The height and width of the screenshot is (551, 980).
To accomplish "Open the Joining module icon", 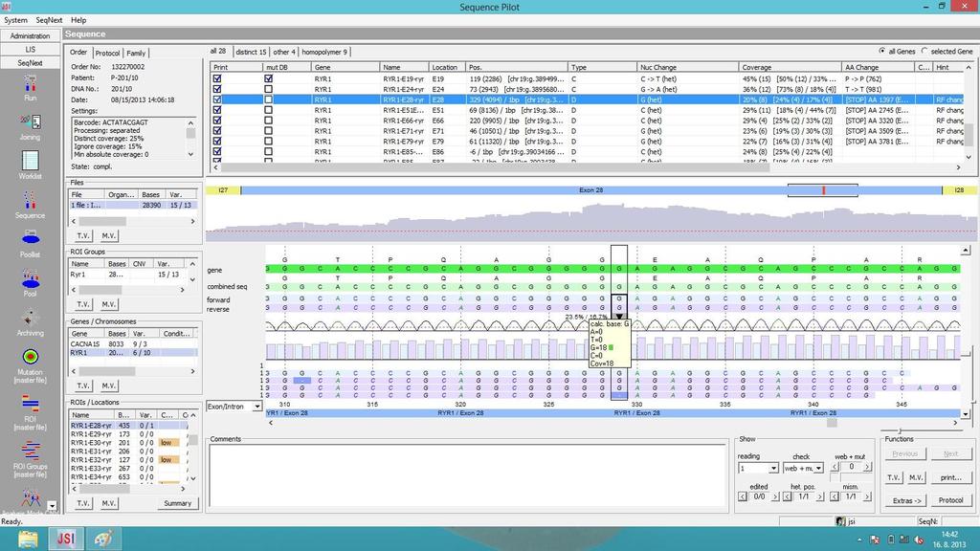I will pyautogui.click(x=30, y=121).
